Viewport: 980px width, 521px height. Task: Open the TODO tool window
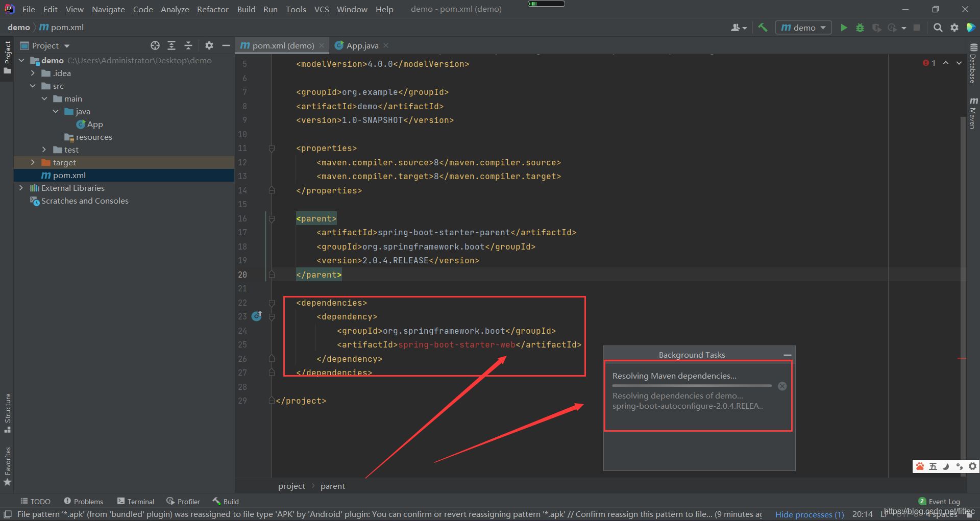coord(35,501)
